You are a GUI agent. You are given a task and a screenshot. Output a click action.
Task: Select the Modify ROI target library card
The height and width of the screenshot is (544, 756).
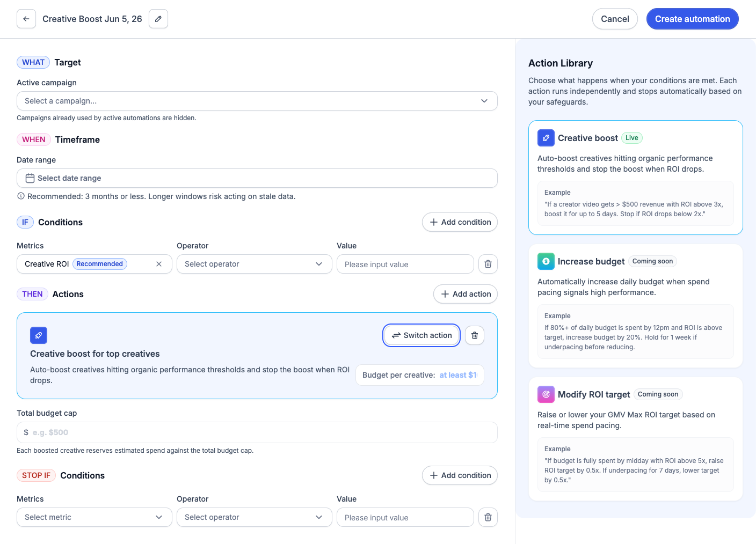[636, 439]
